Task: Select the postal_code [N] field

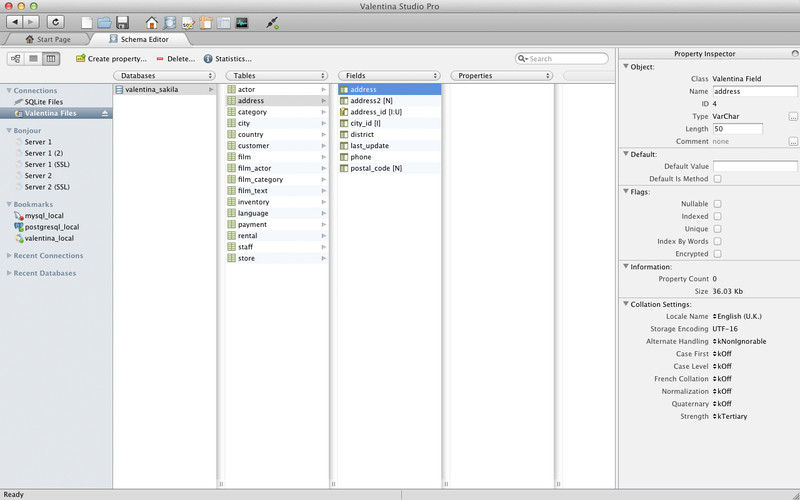Action: coord(389,168)
